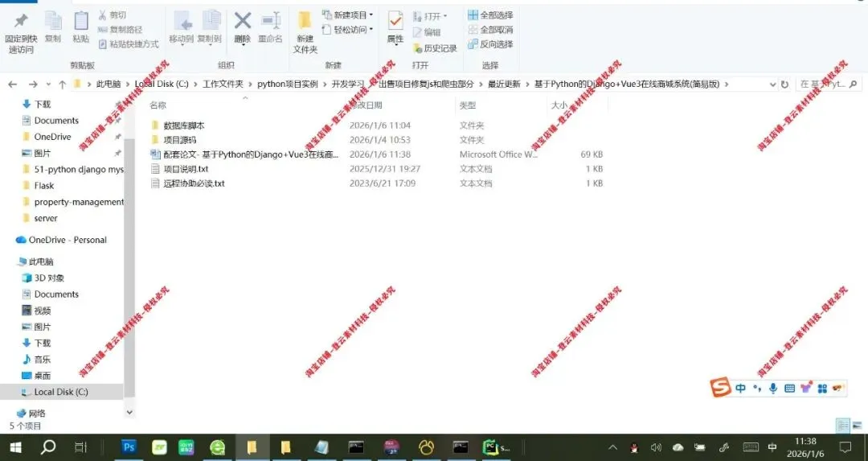The image size is (868, 461).
Task: Click Select none (全部取消)
Action: point(490,30)
